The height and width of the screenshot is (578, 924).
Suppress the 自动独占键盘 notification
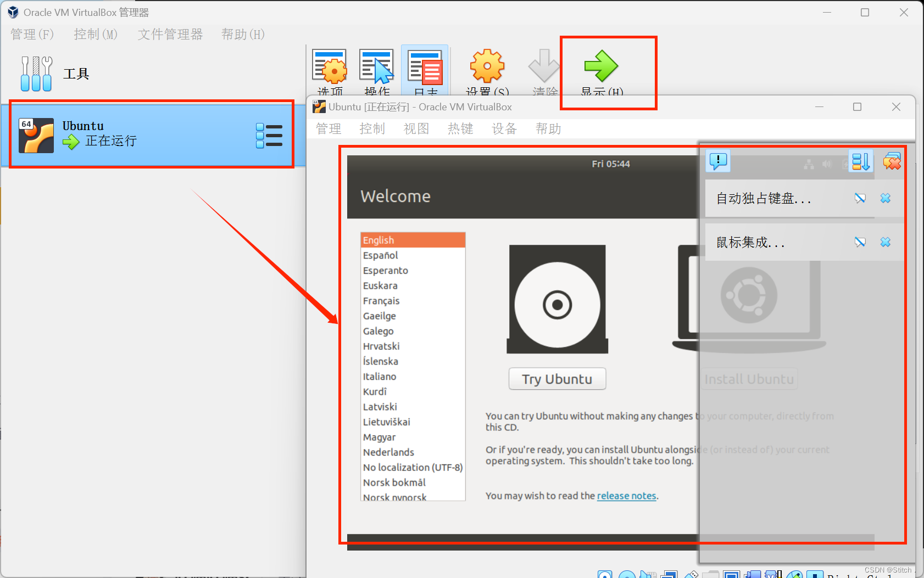click(860, 198)
